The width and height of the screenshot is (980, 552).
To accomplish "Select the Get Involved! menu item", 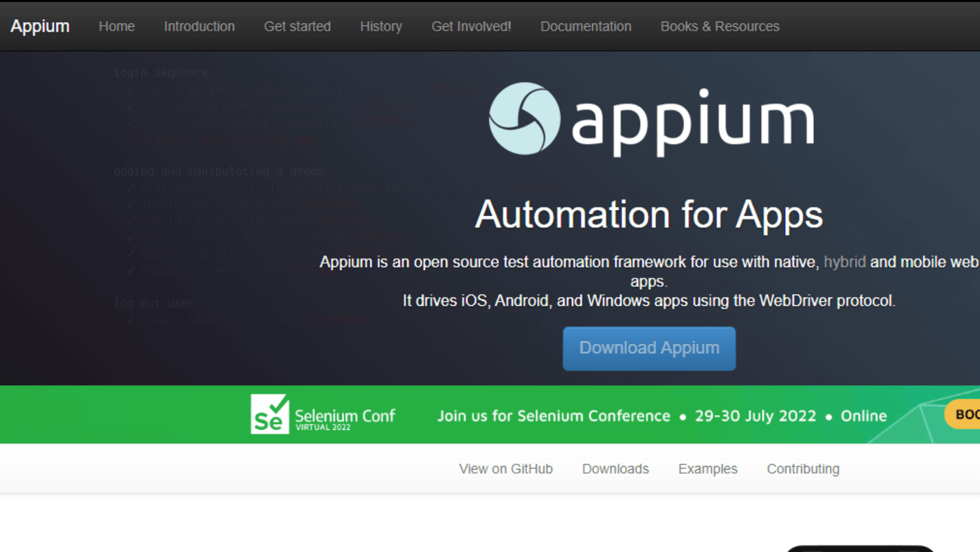I will point(471,26).
